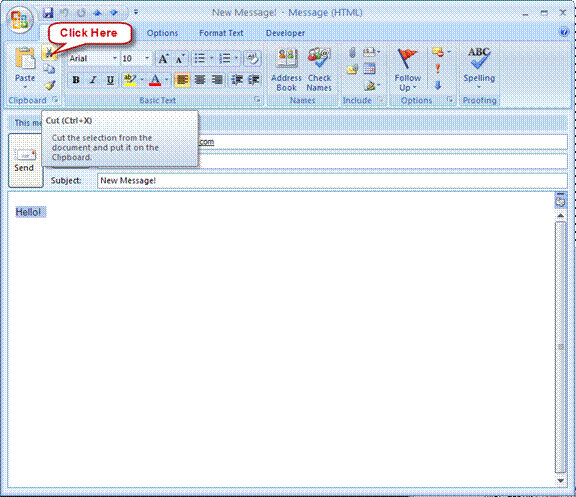This screenshot has height=497, width=576.
Task: Click the Check Names icon
Action: point(319,70)
